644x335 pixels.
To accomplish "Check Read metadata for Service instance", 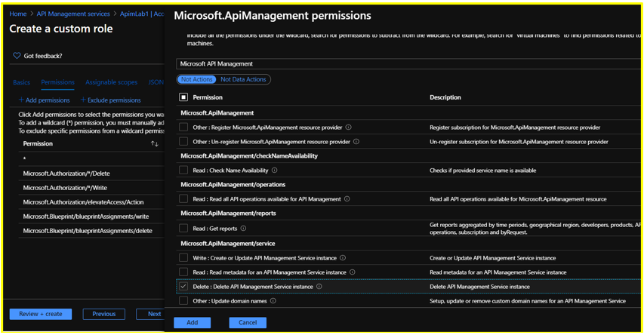I will click(x=183, y=272).
